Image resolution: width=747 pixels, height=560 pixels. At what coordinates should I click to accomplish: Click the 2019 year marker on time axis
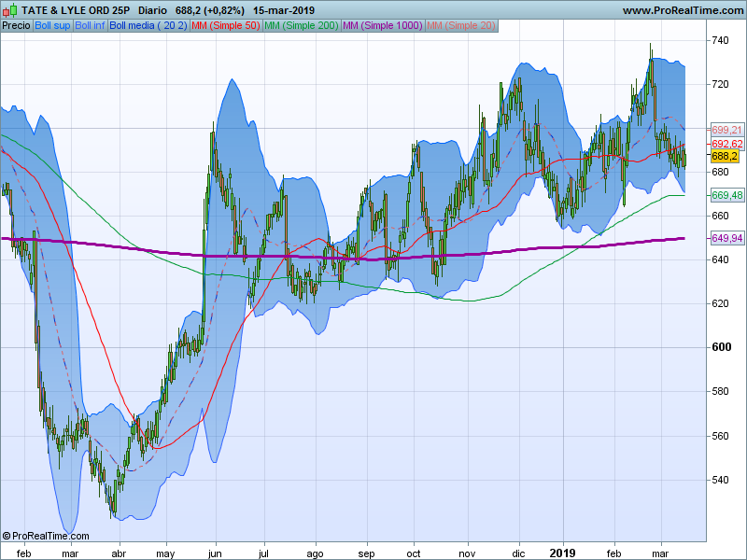pos(563,553)
